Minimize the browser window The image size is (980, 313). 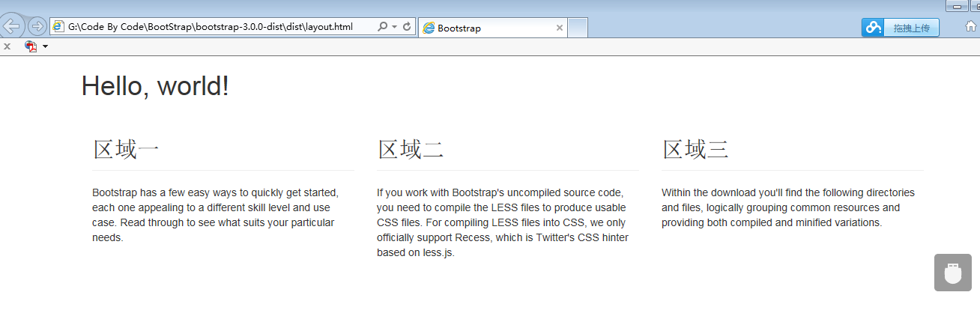click(957, 6)
